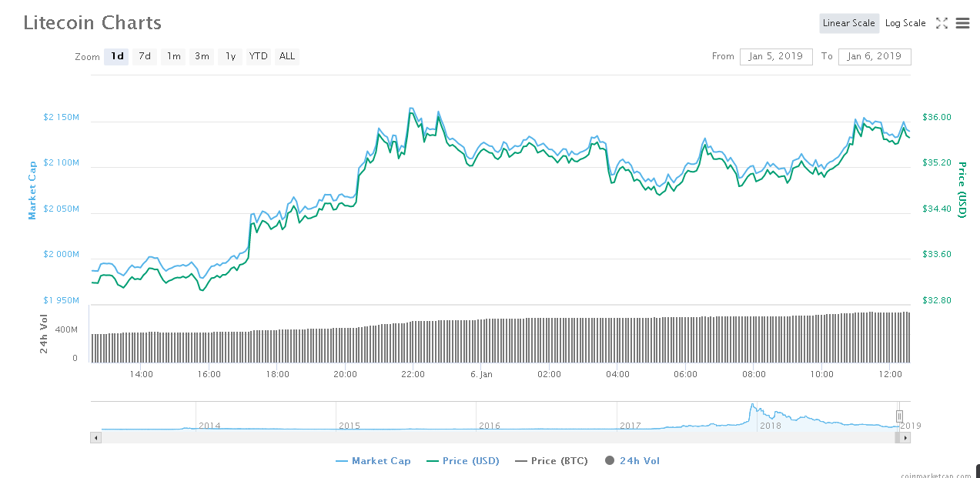980x478 pixels.
Task: Click the From date field
Action: [775, 56]
